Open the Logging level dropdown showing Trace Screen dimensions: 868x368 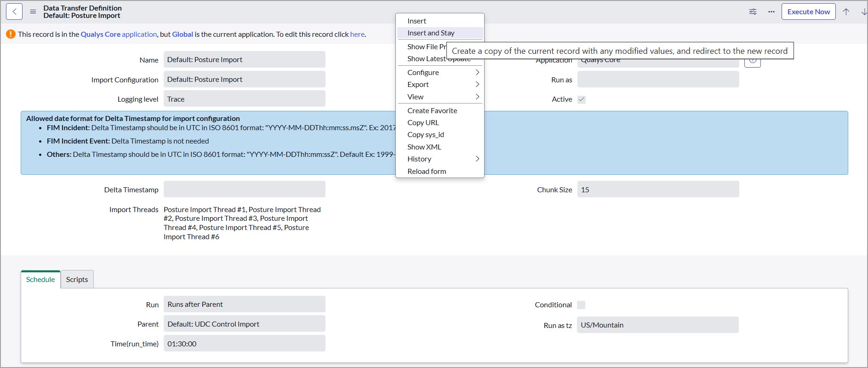245,99
